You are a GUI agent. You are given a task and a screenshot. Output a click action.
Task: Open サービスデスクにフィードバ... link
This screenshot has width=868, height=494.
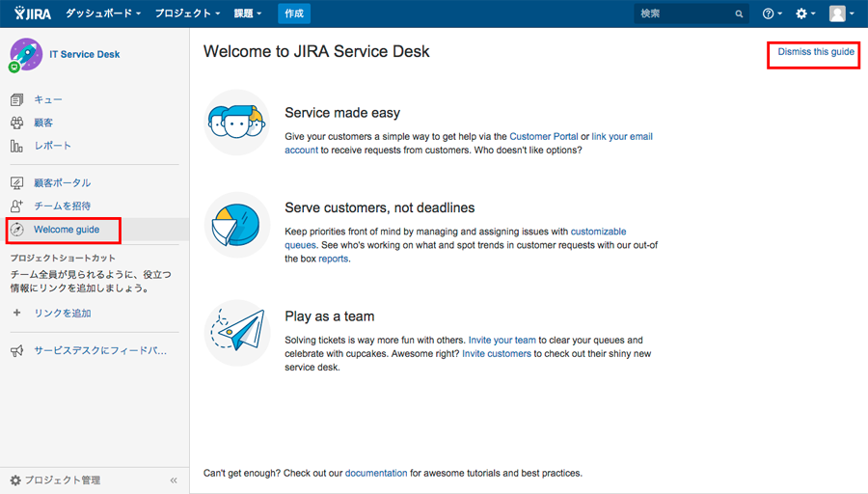[x=100, y=350]
